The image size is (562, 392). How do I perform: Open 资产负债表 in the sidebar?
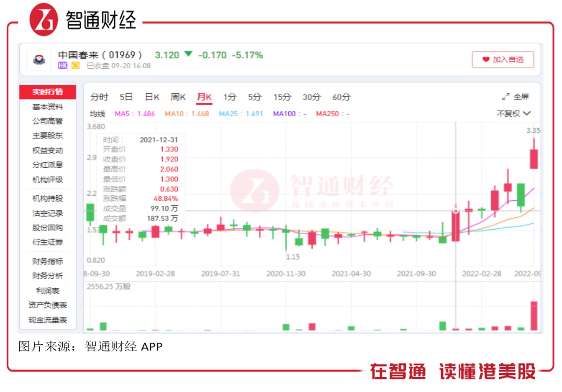pyautogui.click(x=48, y=305)
